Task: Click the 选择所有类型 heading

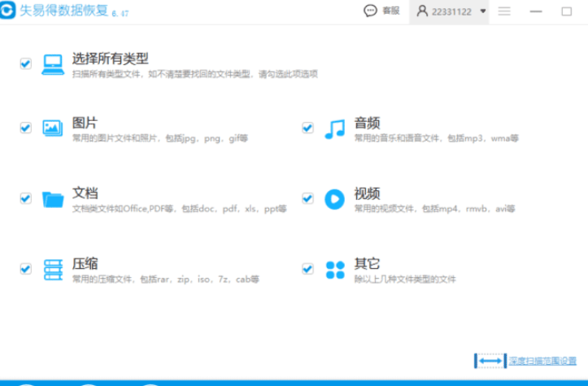Action: pyautogui.click(x=111, y=59)
